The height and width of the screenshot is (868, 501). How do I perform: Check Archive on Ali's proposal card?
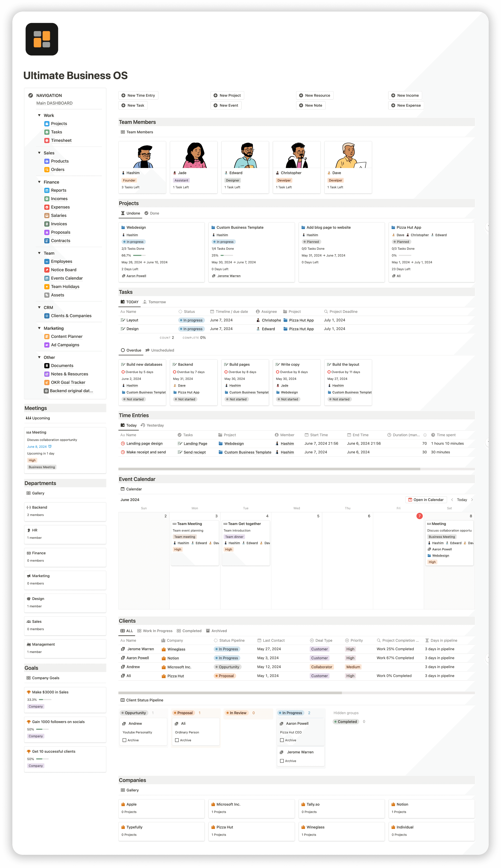pos(177,740)
